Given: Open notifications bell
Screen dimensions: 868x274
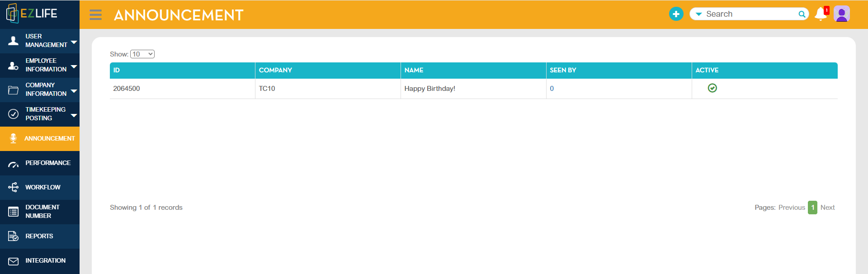Looking at the screenshot, I should 821,14.
